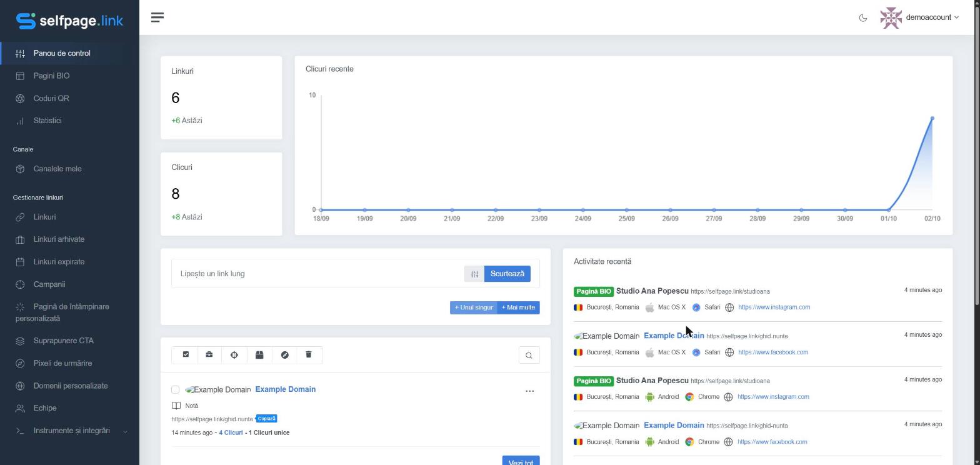Expand the Instrumente și integrări sidebar section
Image resolution: width=980 pixels, height=465 pixels.
pos(70,431)
